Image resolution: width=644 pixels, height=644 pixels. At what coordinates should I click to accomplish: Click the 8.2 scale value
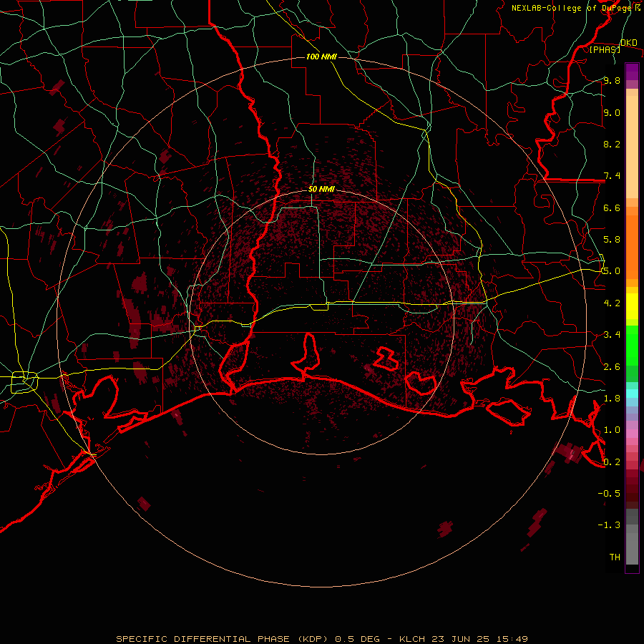click(612, 144)
